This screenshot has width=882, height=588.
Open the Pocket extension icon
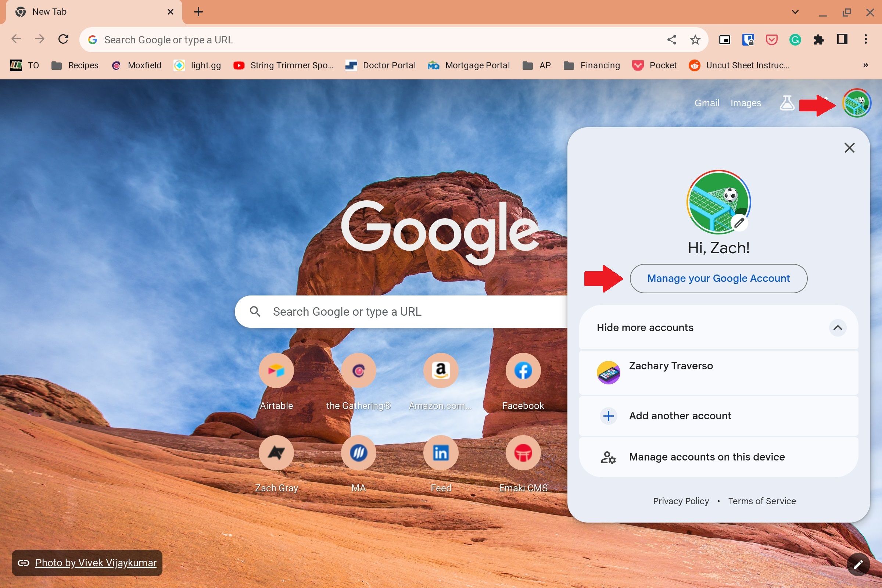[x=772, y=39]
